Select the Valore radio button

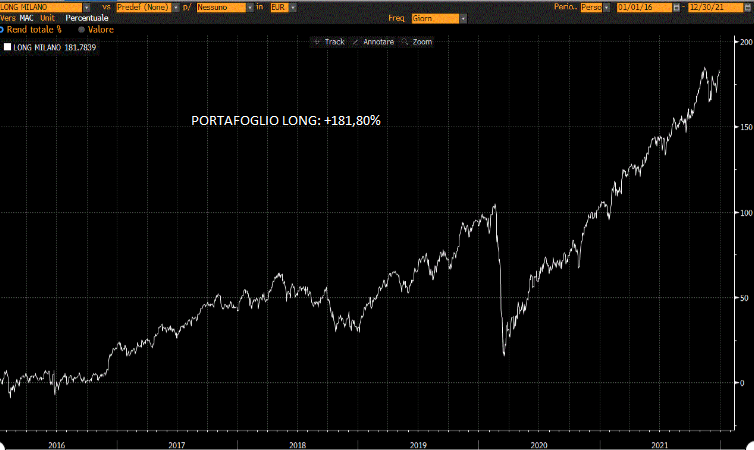pos(81,30)
